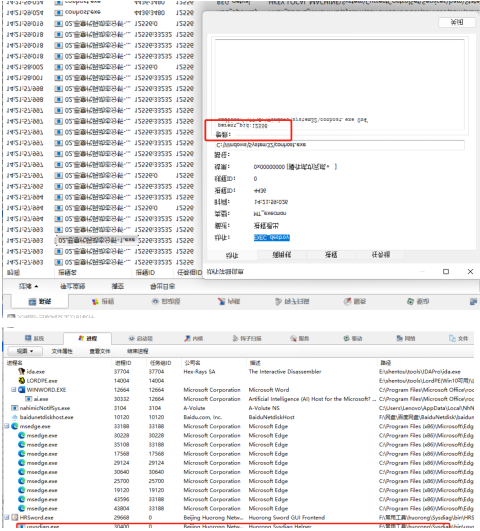
Task: Switch to the 钩子扫描 tab
Action: [x=247, y=338]
